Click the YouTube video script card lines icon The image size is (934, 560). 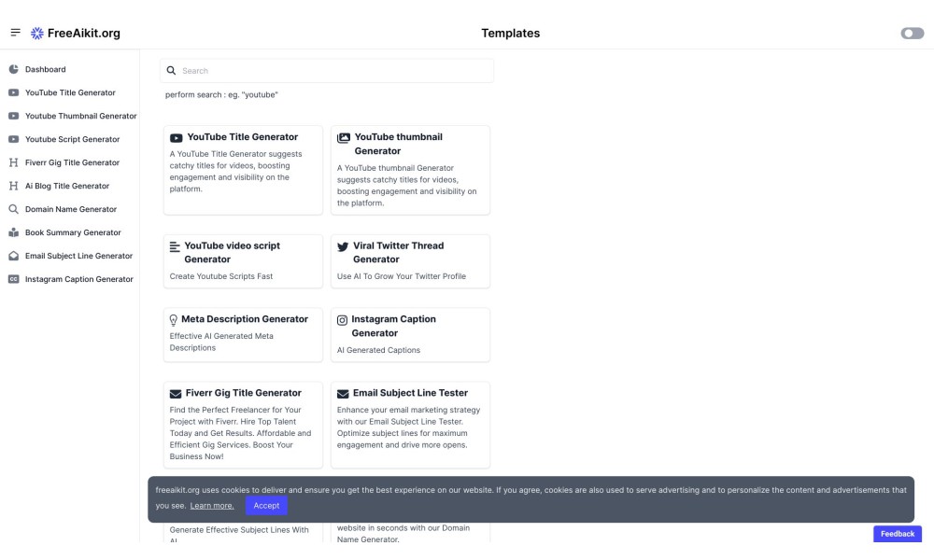click(x=175, y=246)
